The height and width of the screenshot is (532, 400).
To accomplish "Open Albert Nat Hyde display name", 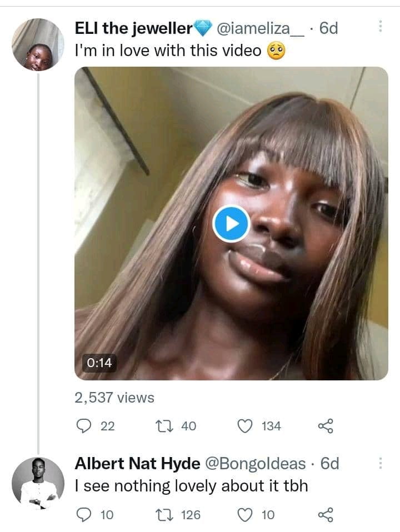I will (x=138, y=464).
